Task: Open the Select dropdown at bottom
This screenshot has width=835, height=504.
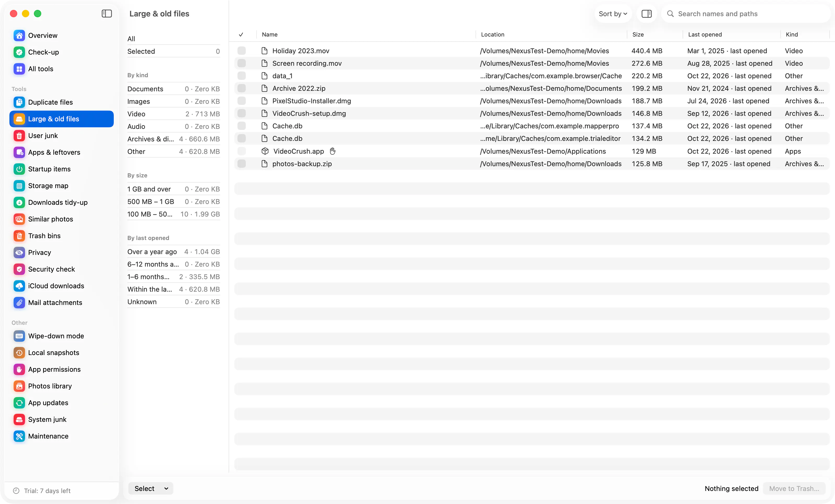Action: pos(151,488)
